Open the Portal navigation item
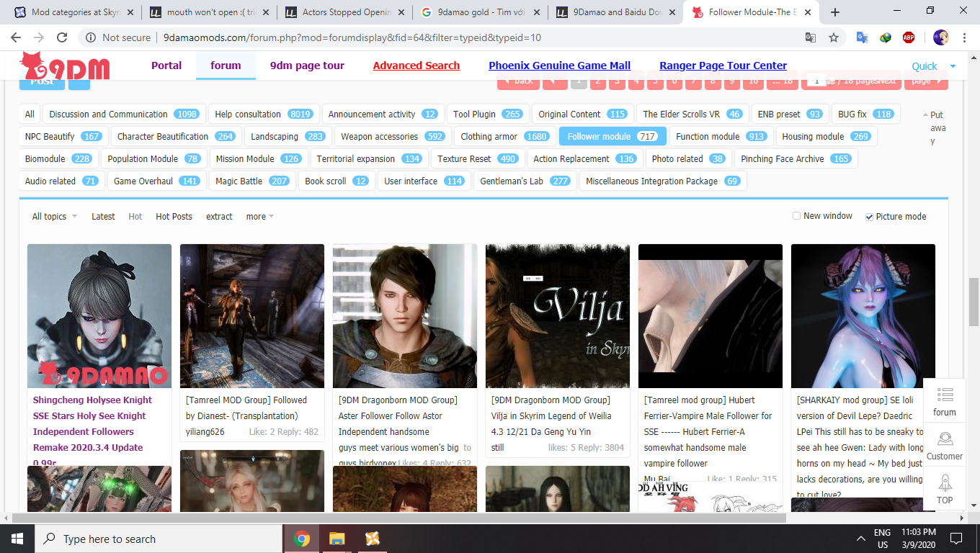 tap(166, 66)
